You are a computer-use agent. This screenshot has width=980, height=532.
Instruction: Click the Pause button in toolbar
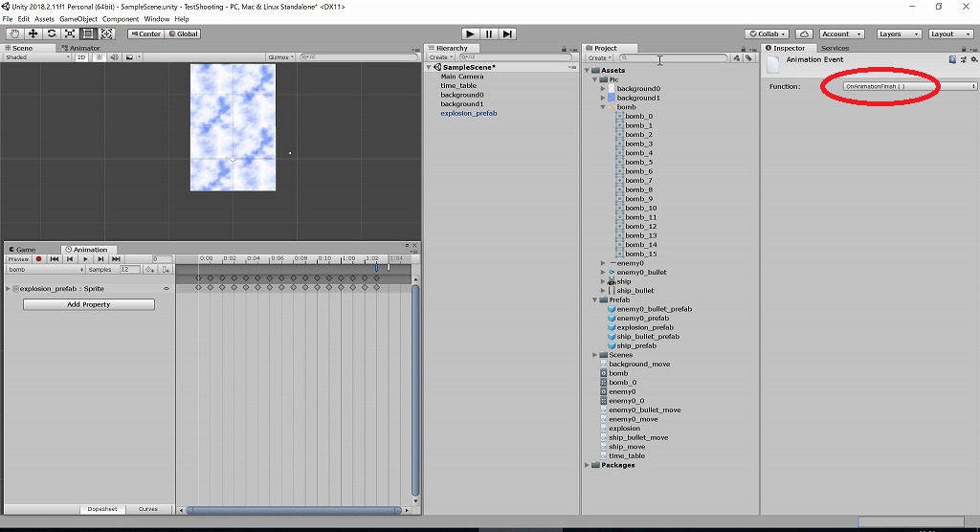[489, 33]
